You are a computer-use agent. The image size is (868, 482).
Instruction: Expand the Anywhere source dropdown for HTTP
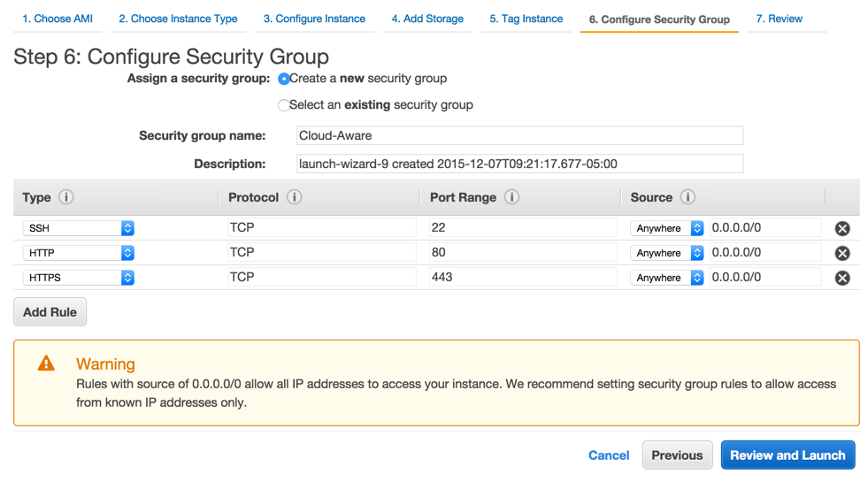point(667,253)
